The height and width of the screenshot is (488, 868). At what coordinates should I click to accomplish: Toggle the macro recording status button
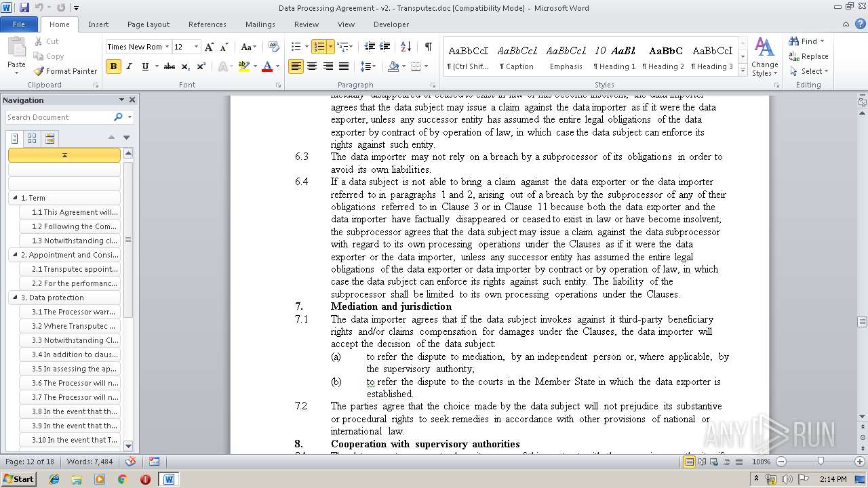154,462
